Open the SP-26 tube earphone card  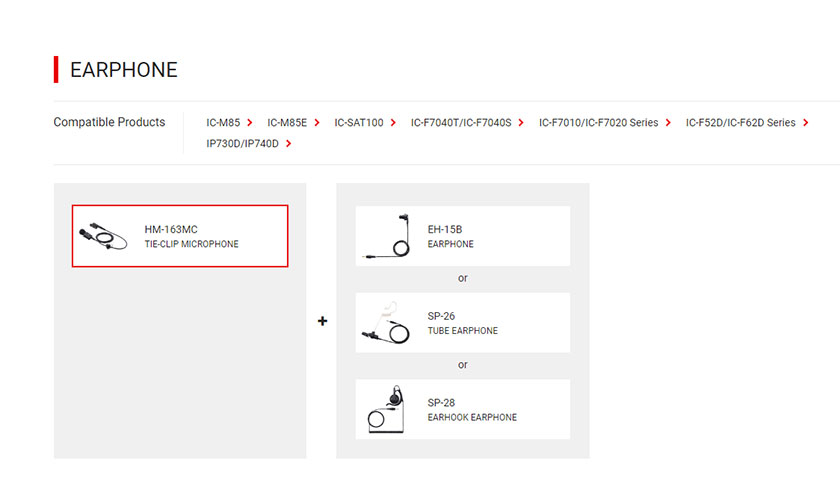click(x=463, y=323)
